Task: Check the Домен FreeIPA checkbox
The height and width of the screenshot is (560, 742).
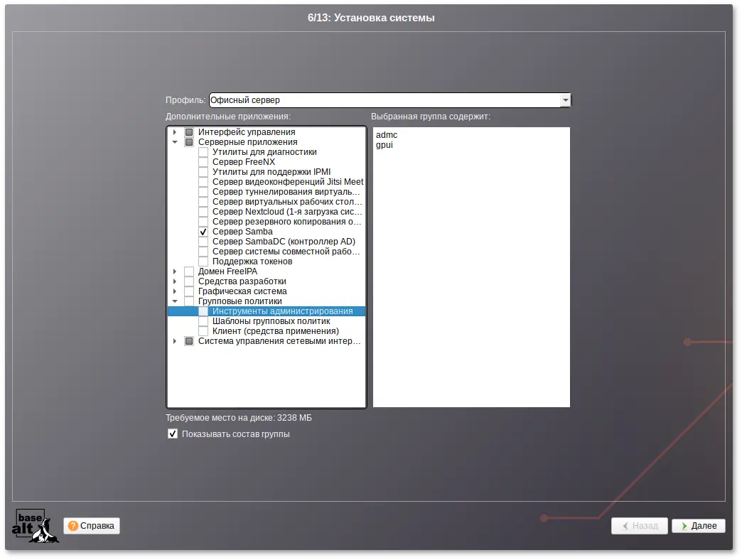Action: tap(189, 271)
